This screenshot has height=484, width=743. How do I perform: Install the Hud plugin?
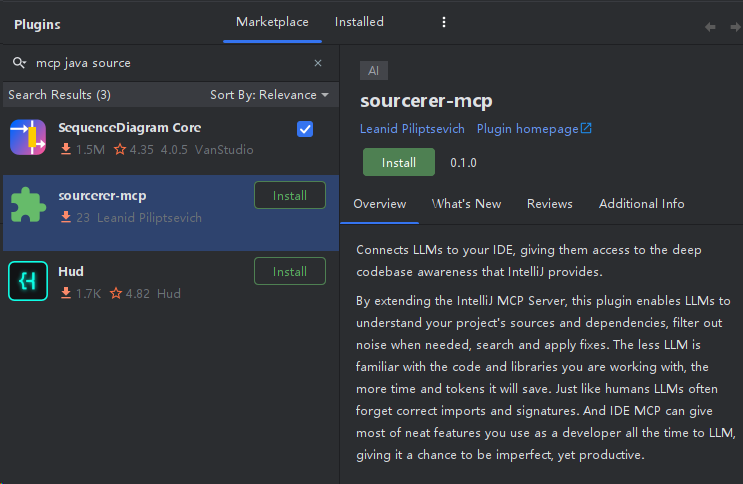click(290, 271)
